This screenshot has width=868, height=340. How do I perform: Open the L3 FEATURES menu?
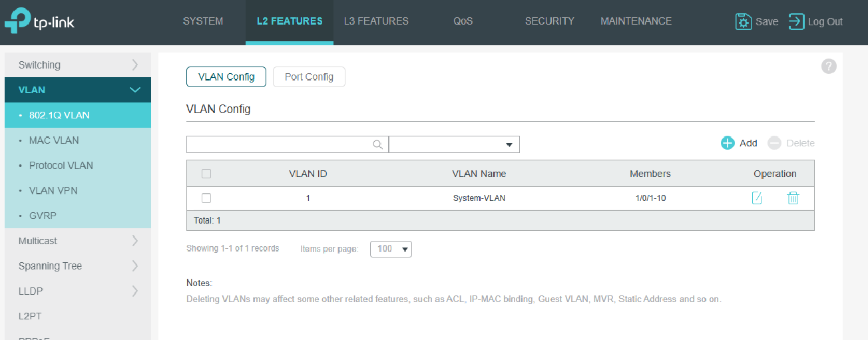point(376,21)
